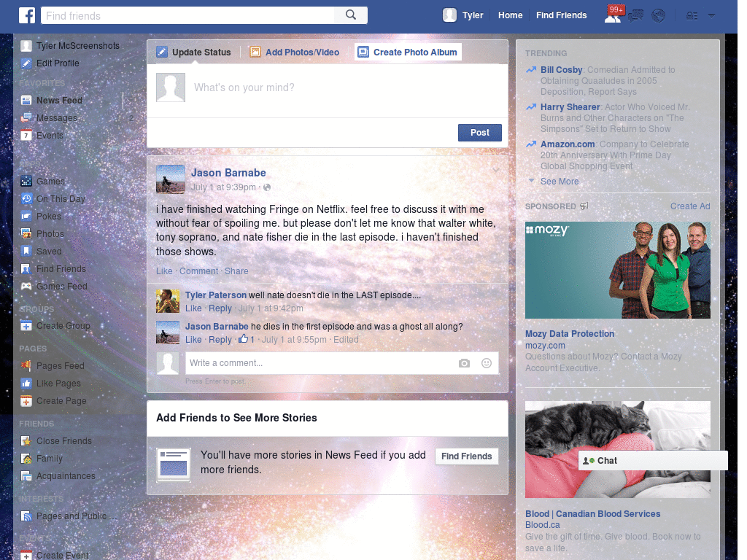Screen dimensions: 747x560
Task: Click Family list icon
Action: (x=26, y=459)
